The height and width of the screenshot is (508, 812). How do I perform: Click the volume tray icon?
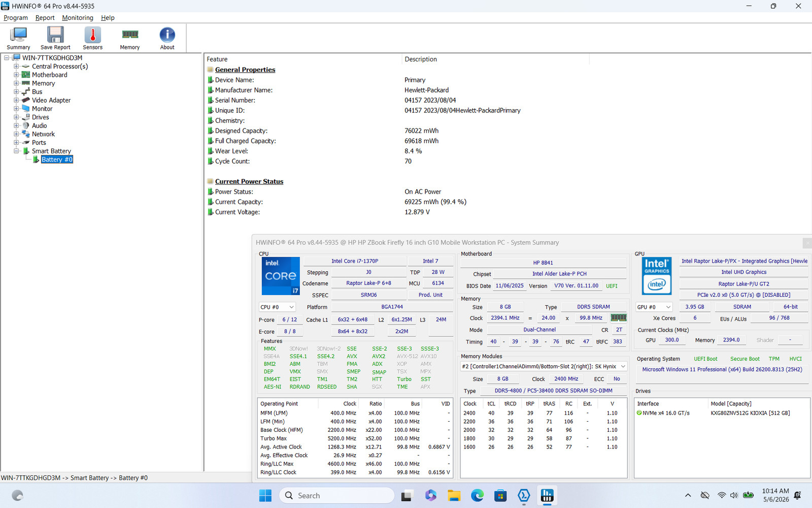[734, 495]
